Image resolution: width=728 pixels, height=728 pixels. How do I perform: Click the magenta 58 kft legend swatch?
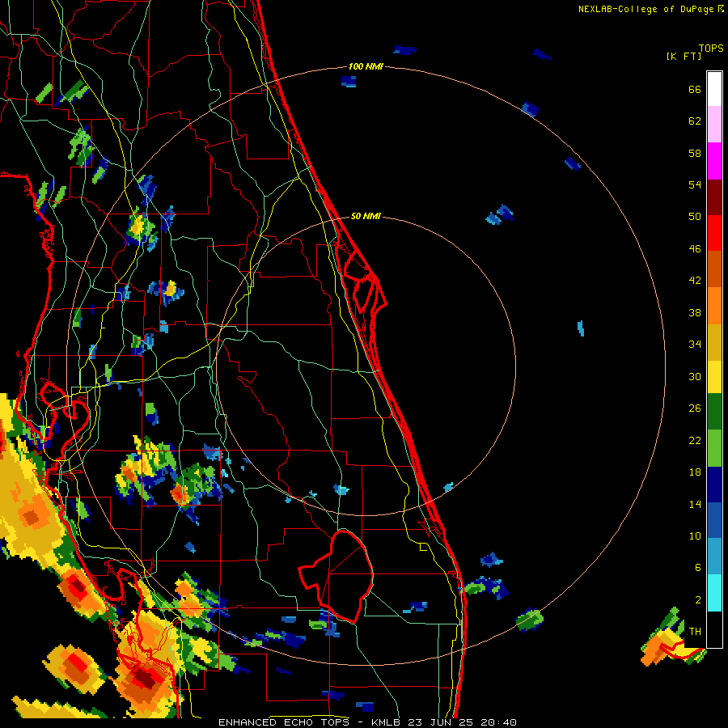714,161
